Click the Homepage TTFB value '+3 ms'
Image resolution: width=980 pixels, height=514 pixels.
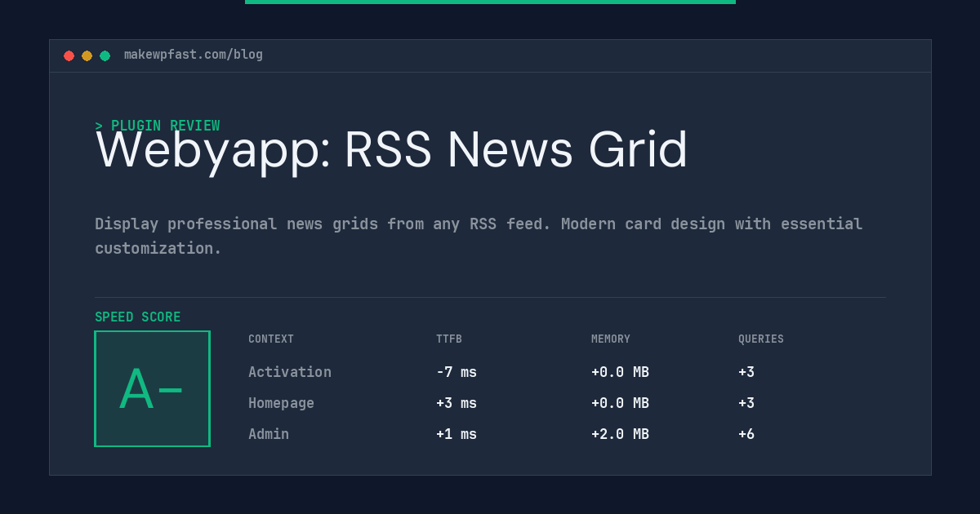[x=457, y=403]
